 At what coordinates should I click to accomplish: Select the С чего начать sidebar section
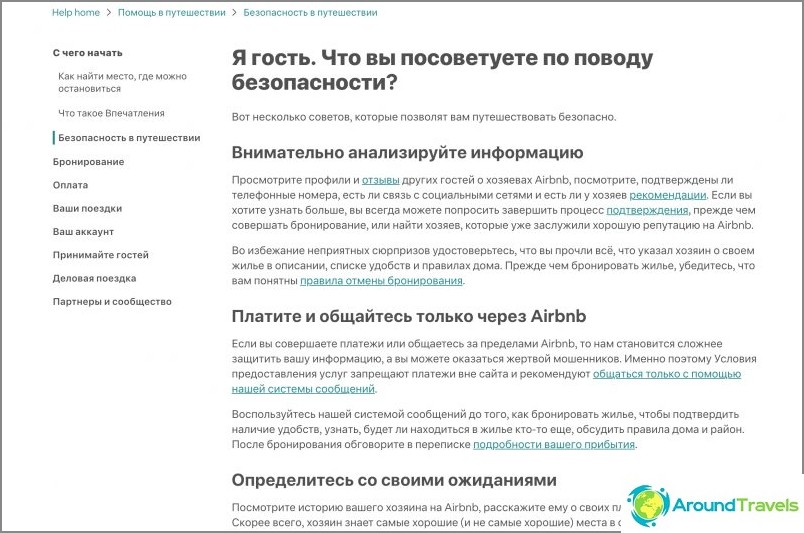pos(88,53)
